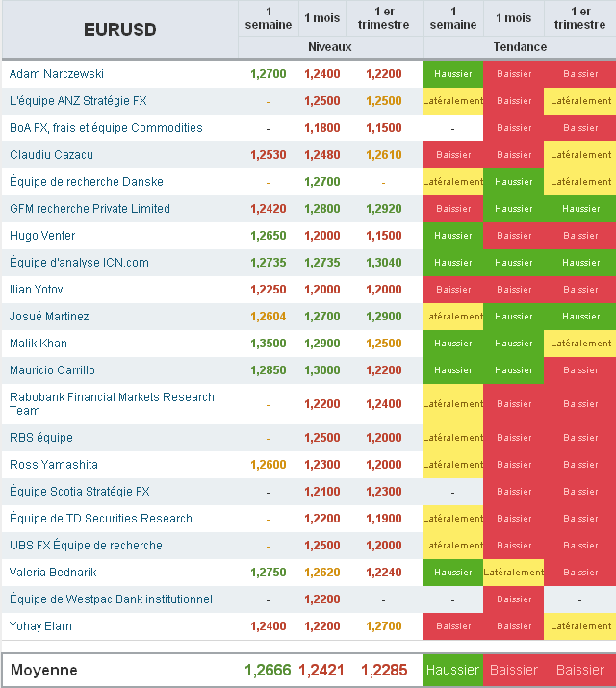
Task: Select BoA FX's 1,1800 monthly level
Action: point(322,128)
